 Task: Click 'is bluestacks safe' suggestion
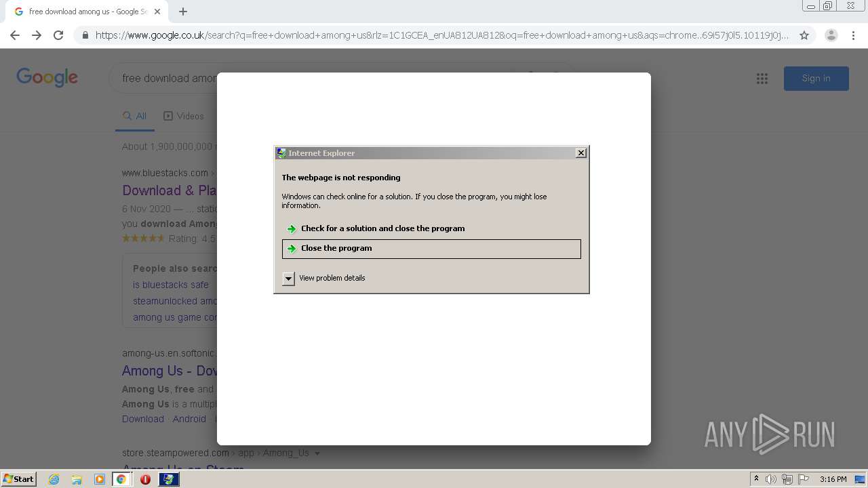[x=171, y=285]
